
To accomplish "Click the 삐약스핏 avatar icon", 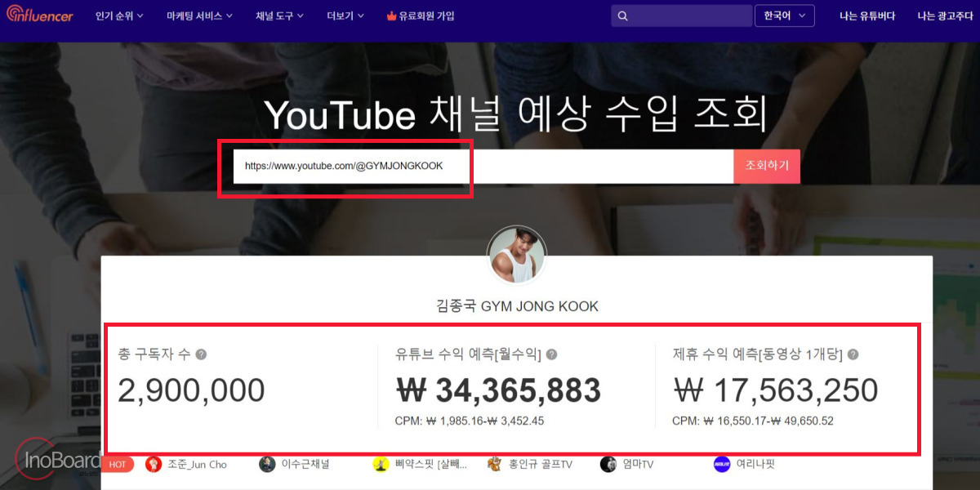I will pos(381,464).
